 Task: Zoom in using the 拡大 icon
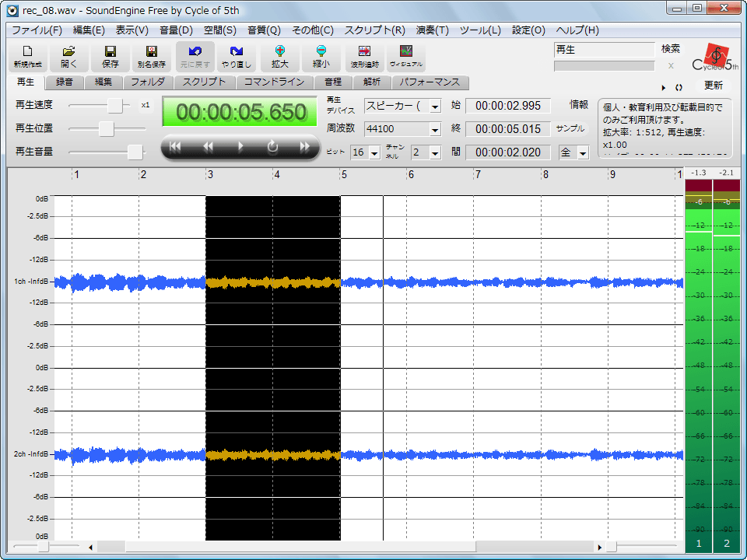click(279, 56)
